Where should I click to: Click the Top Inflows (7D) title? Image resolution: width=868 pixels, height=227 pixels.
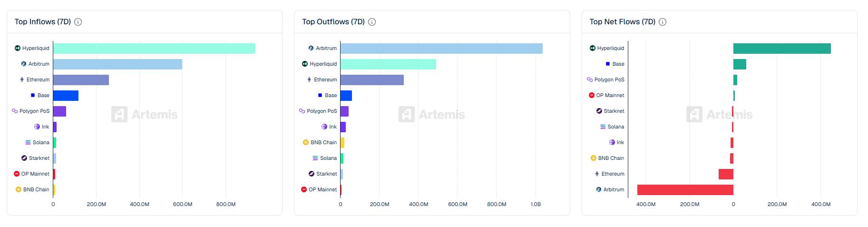tap(43, 22)
